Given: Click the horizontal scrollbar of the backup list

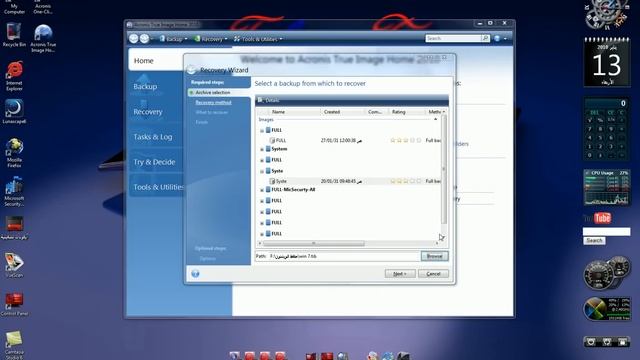Looking at the screenshot, I should coord(314,244).
